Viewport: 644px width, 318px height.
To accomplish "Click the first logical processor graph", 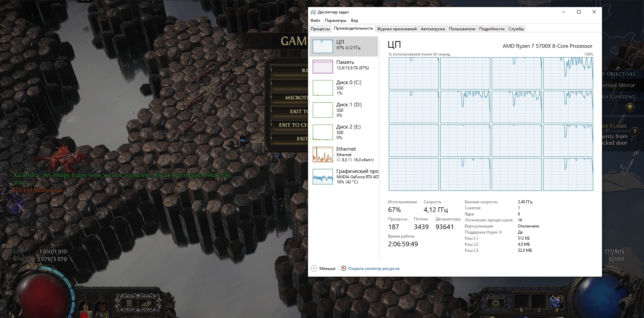I will (x=414, y=73).
